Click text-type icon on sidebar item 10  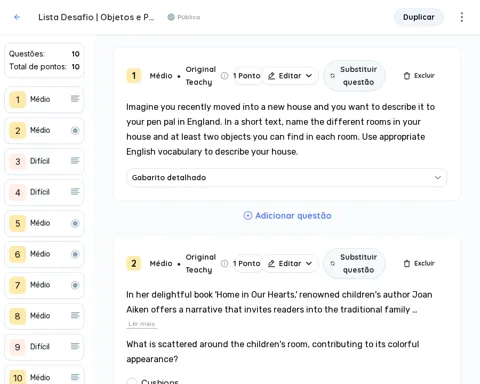click(x=75, y=377)
